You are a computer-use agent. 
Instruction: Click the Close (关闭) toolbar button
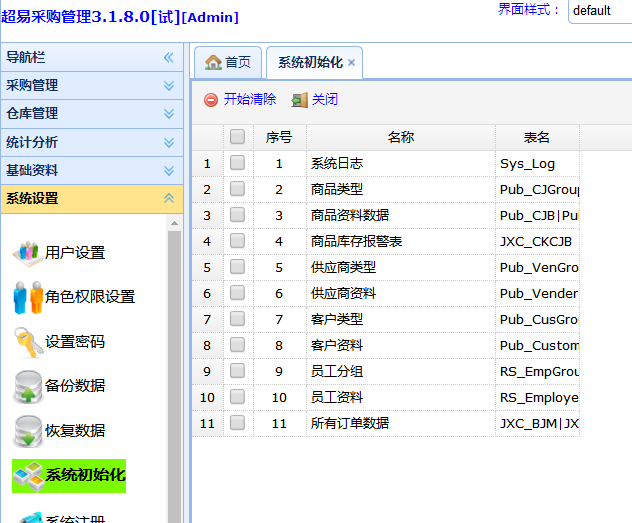click(314, 99)
